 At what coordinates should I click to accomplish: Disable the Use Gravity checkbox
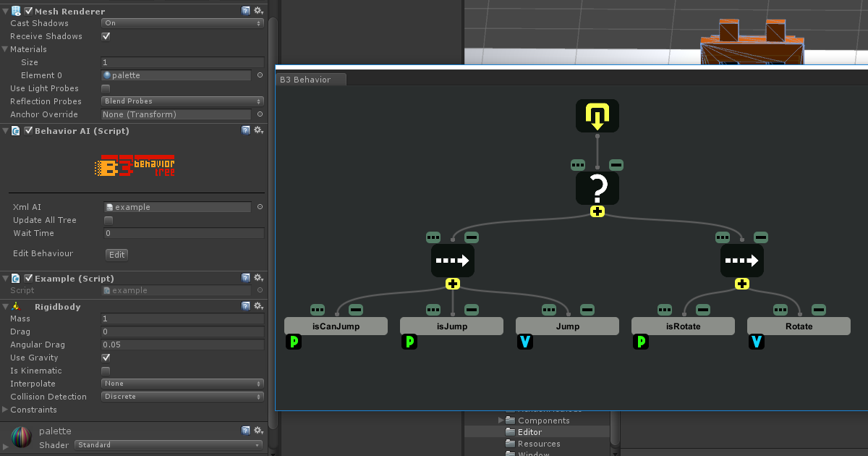click(x=106, y=358)
